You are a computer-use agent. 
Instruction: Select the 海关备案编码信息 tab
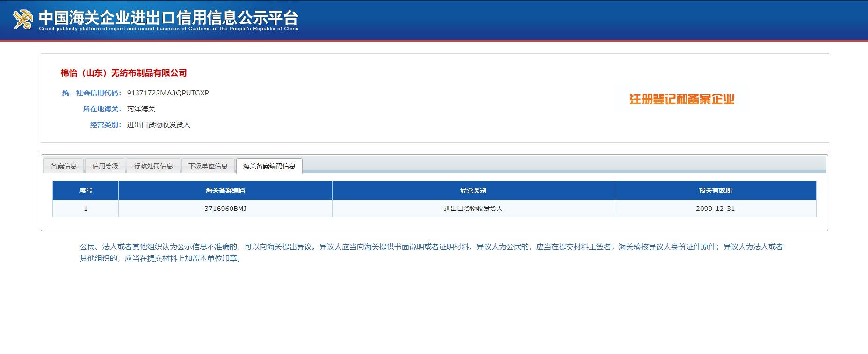[x=269, y=166]
